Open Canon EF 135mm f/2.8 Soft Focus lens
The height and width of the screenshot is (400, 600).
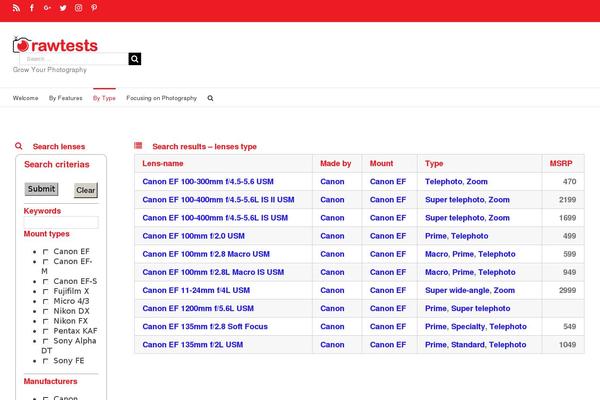pyautogui.click(x=205, y=327)
